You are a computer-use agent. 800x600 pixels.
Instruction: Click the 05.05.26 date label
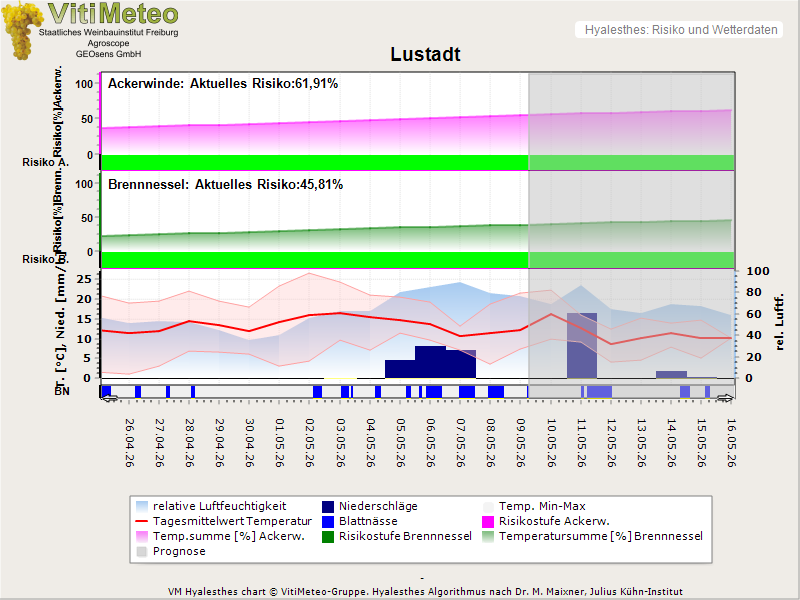point(401,443)
